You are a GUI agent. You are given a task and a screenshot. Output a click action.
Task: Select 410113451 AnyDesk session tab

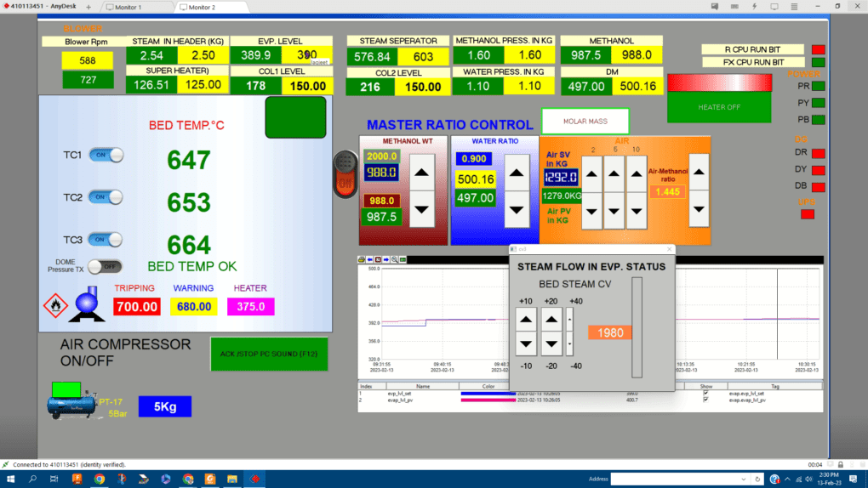[40, 7]
